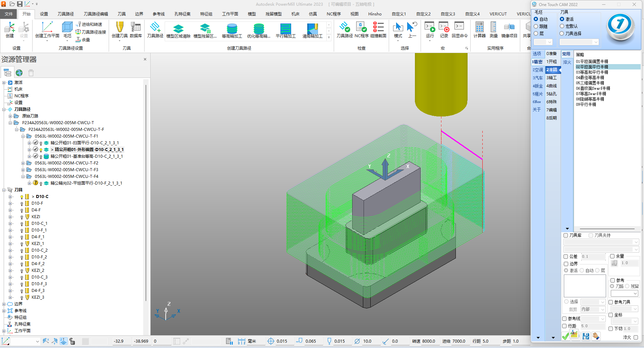The image size is (644, 348).
Task: Open the 裁剪 内部 dropdown
Action: coord(593,309)
